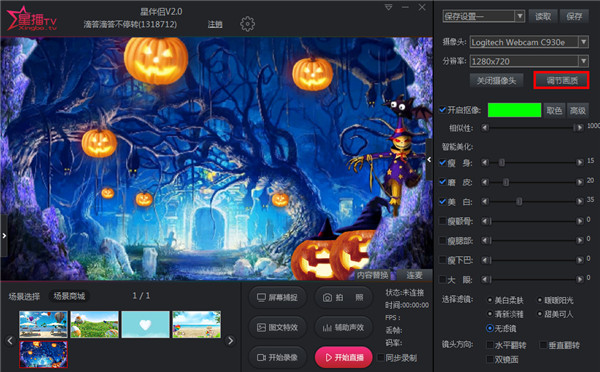Enable the 瘦颧骨 checkbox
The image size is (600, 372).
tap(443, 221)
